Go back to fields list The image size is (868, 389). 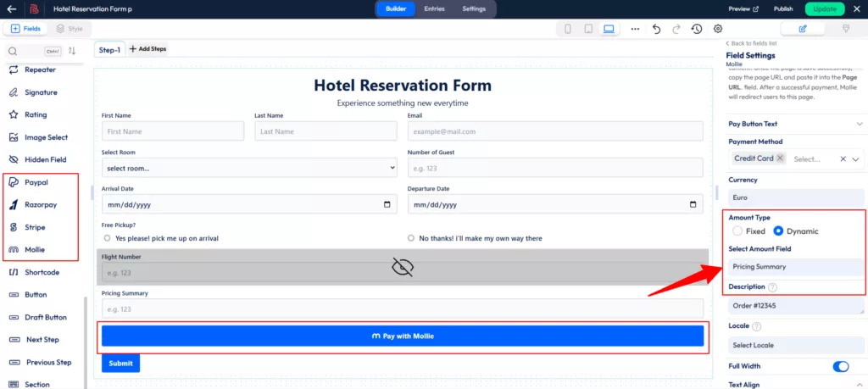(754, 43)
